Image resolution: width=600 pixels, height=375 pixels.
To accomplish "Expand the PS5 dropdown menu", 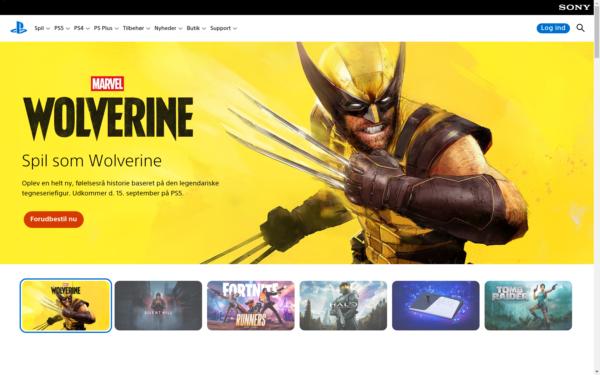I will (x=62, y=28).
